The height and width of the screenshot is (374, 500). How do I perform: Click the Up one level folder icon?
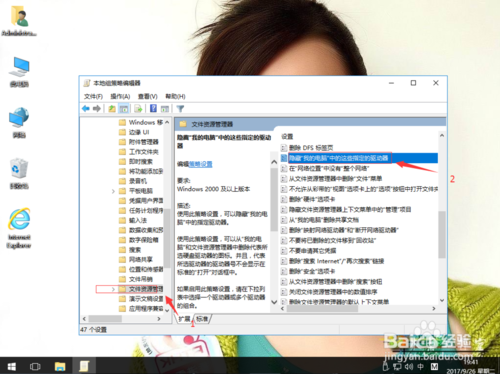point(112,109)
